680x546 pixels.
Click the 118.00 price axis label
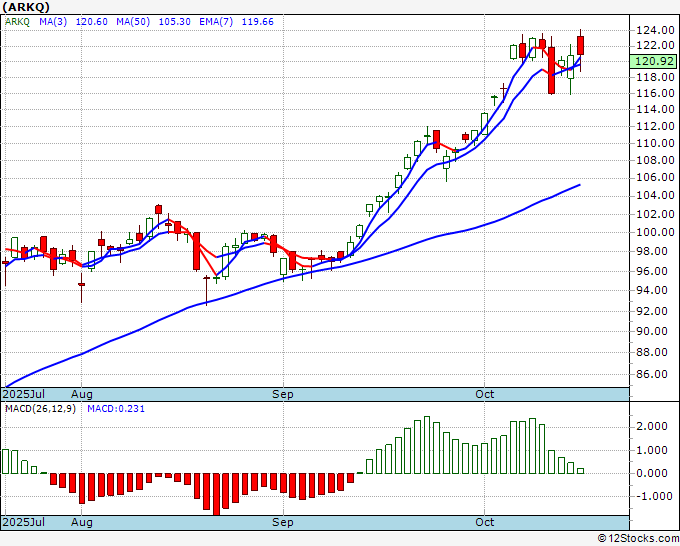tap(655, 77)
